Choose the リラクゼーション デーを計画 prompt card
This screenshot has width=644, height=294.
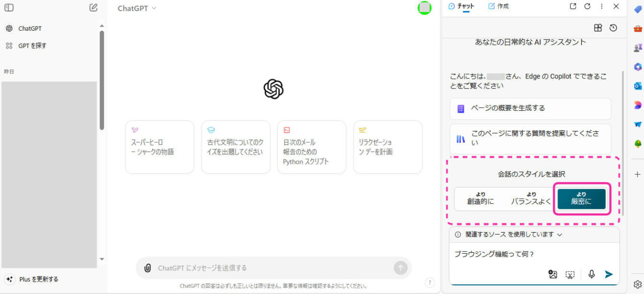[387, 147]
